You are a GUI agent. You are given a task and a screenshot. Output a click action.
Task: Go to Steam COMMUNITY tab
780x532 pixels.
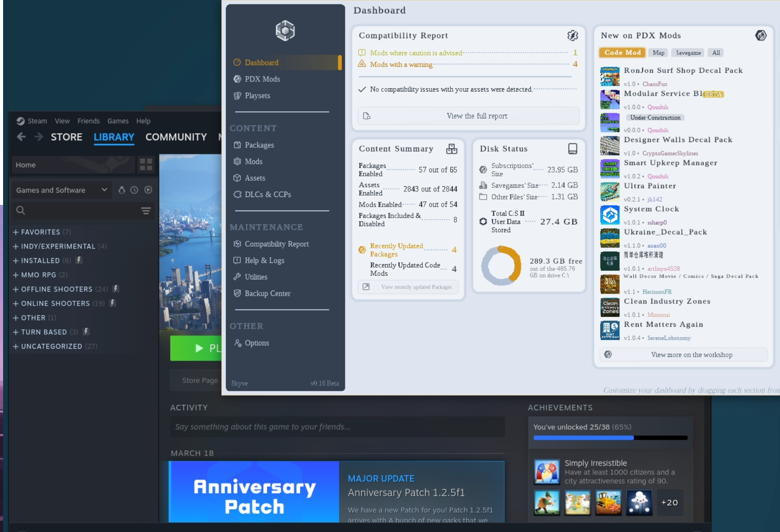click(x=176, y=137)
